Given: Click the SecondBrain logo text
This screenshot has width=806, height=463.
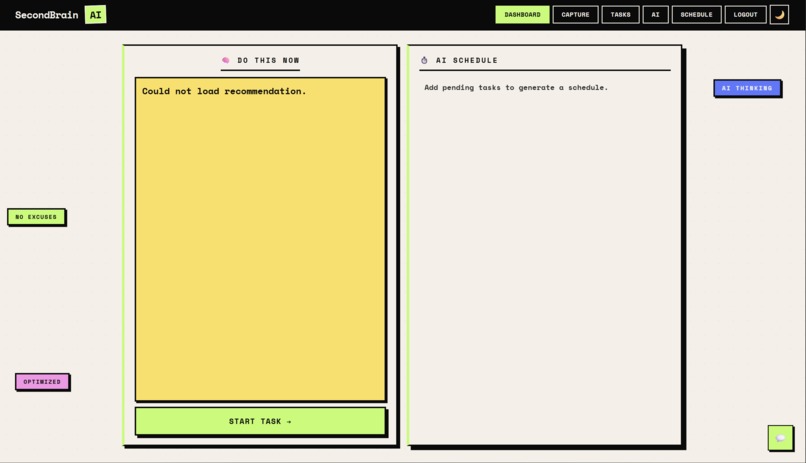Looking at the screenshot, I should pos(47,15).
